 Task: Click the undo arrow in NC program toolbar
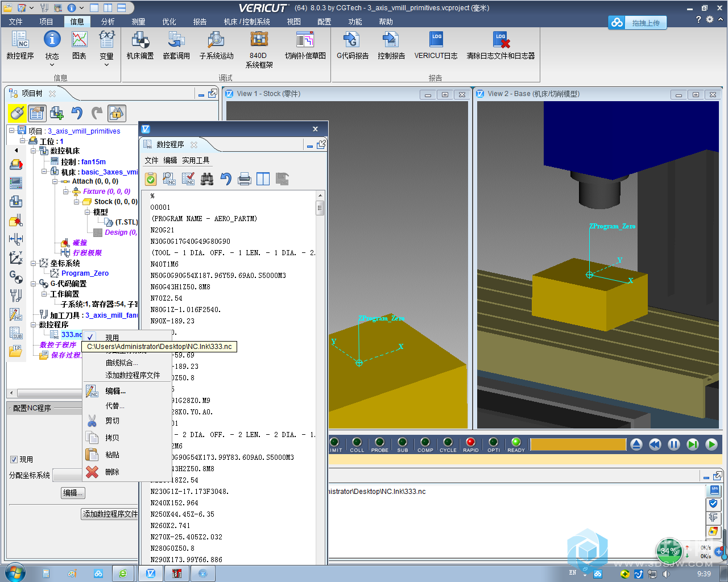pos(226,179)
